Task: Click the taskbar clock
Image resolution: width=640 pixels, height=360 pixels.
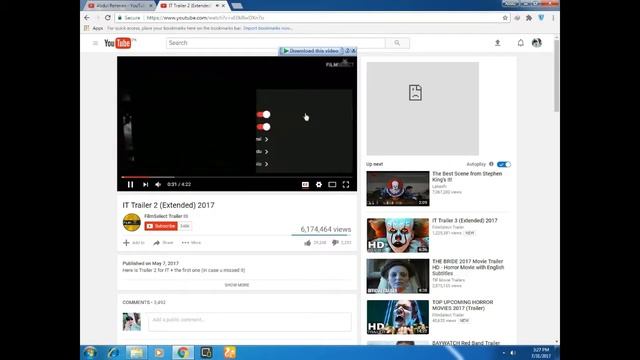Action: pos(541,353)
